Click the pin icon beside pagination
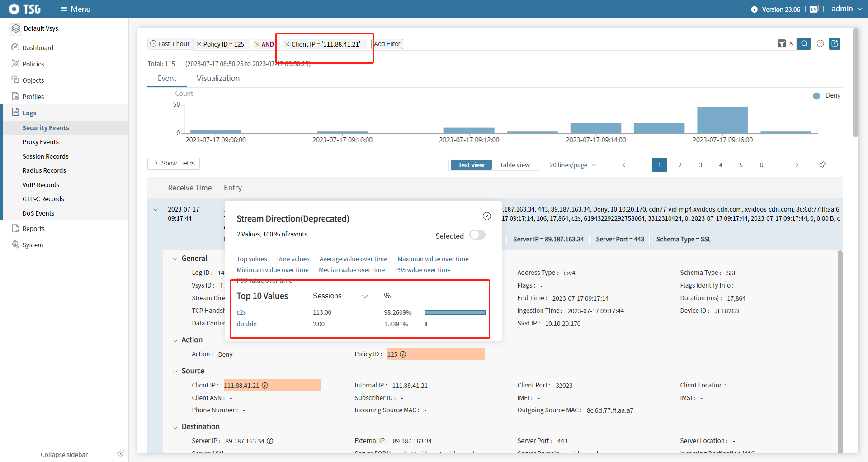 pos(822,165)
